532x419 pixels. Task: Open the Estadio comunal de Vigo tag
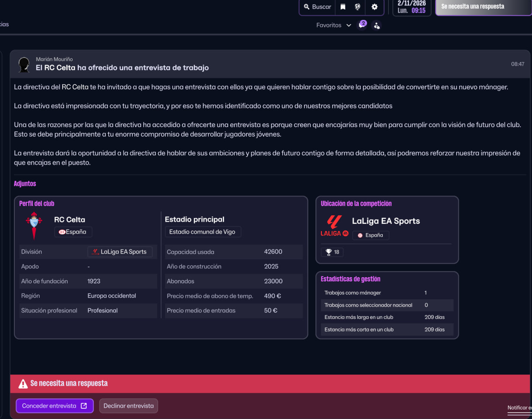(203, 232)
